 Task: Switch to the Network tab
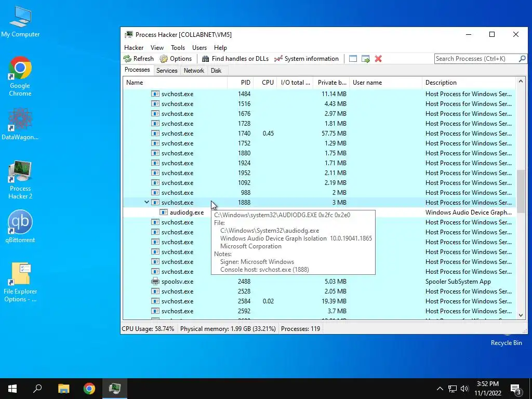tap(194, 71)
